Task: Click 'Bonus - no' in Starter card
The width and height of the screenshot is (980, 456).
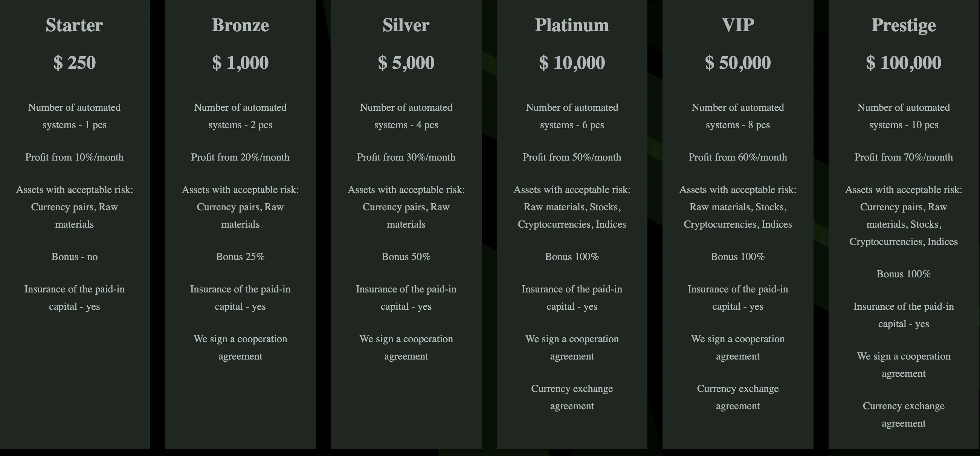Action: (x=74, y=257)
